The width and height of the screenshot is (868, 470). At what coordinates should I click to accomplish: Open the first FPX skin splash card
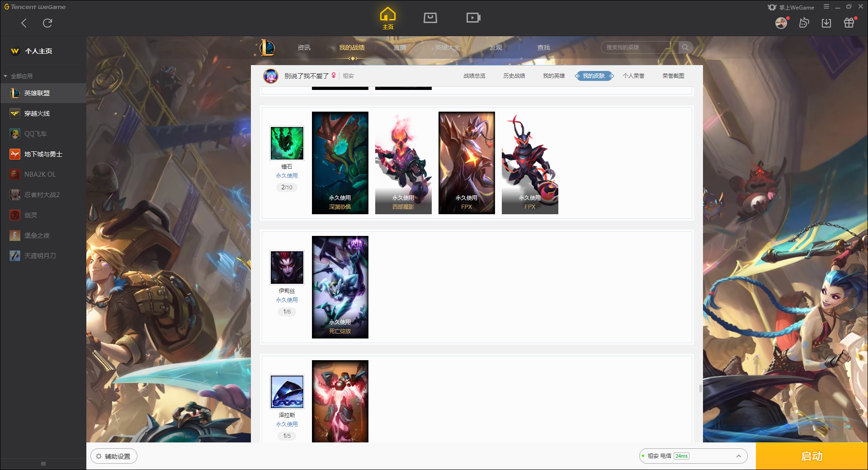[467, 163]
